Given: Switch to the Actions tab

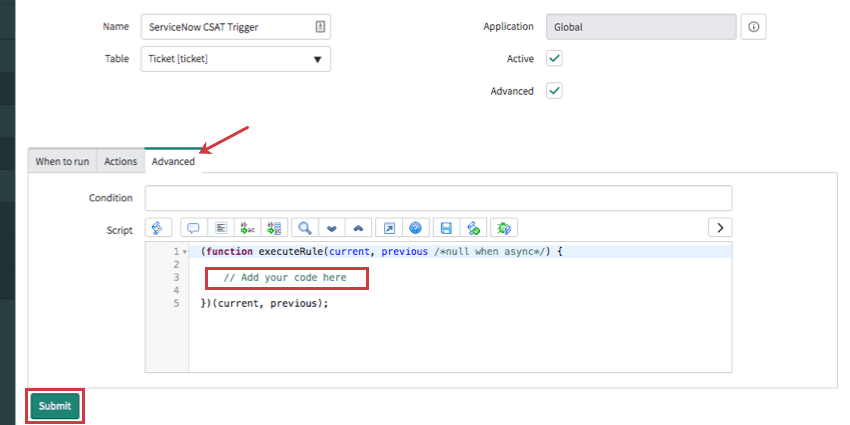Looking at the screenshot, I should tap(121, 161).
